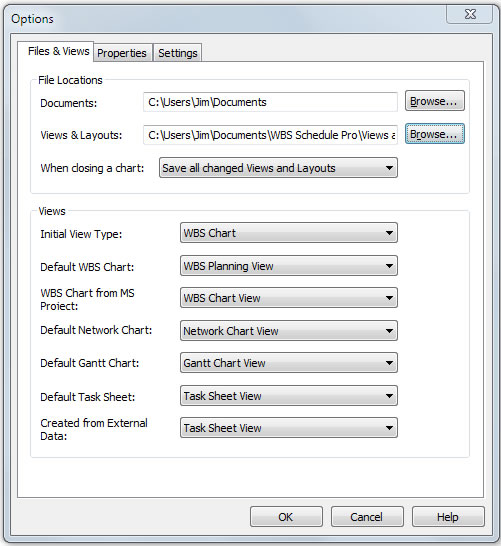Open the Default Task Sheet dropdown
The height and width of the screenshot is (546, 501).
coord(289,396)
